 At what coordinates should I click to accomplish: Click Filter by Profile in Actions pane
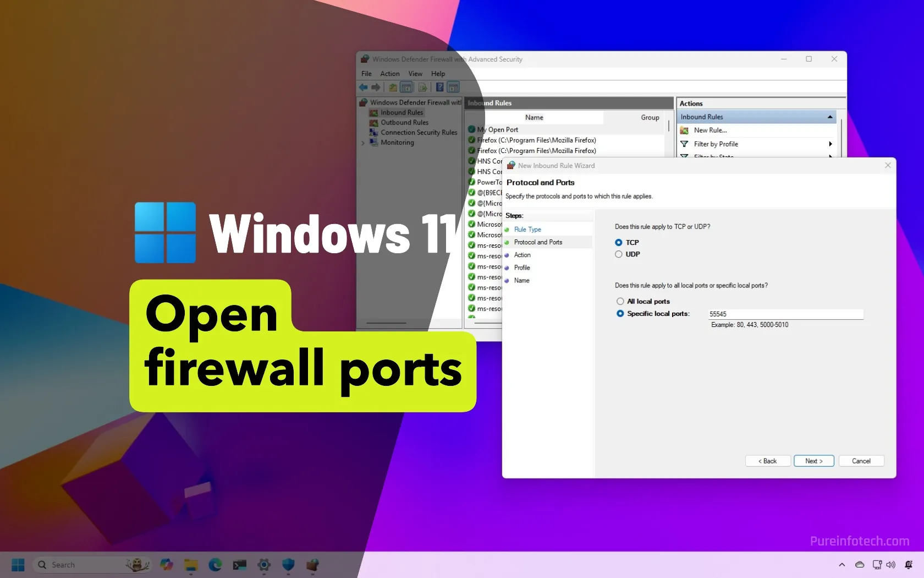[716, 144]
